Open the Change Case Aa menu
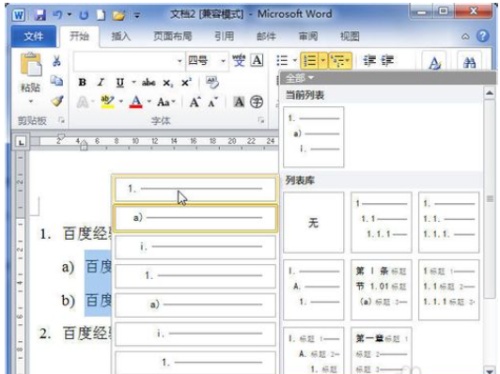500x374 pixels. click(x=166, y=102)
